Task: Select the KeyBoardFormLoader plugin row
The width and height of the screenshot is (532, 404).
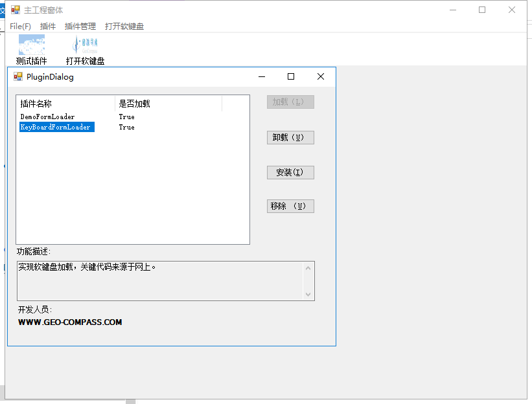Action: coord(56,128)
